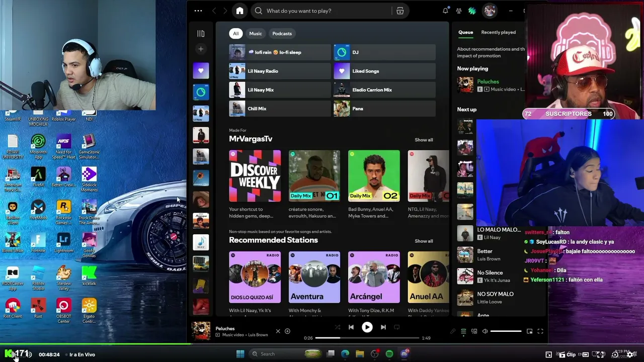Open Lil Naay Mix shortcut
The width and height of the screenshot is (644, 362).
(280, 90)
